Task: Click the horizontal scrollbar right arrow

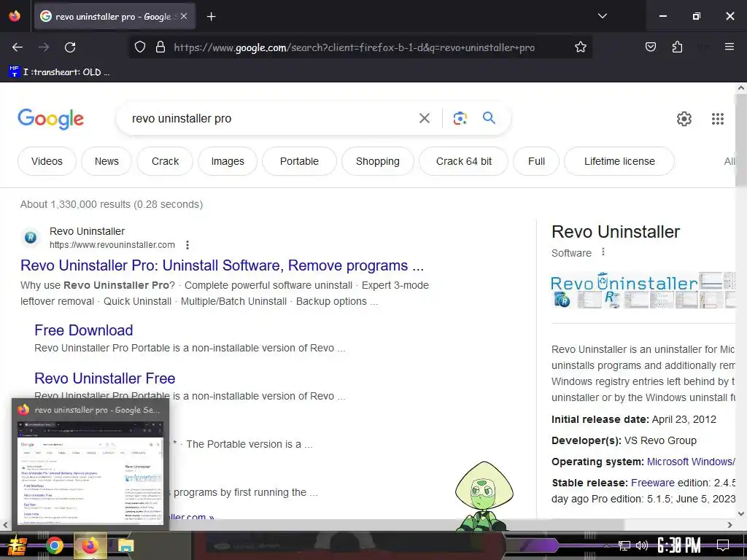Action: click(729, 525)
